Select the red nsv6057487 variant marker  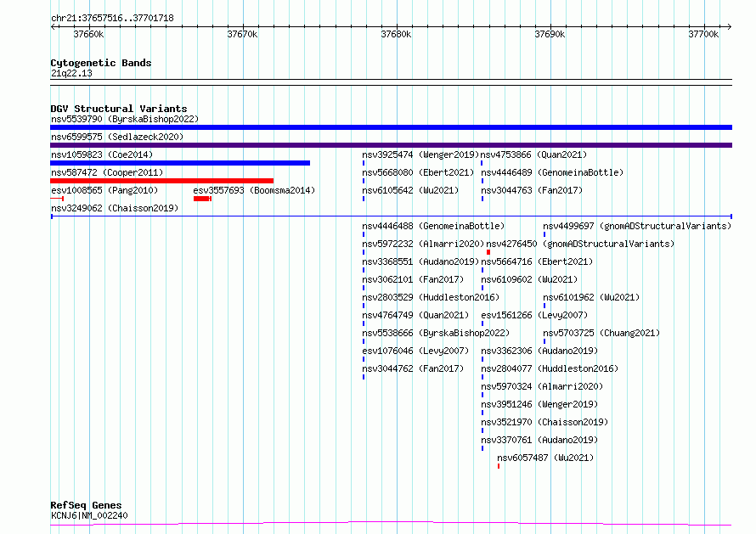tap(499, 466)
